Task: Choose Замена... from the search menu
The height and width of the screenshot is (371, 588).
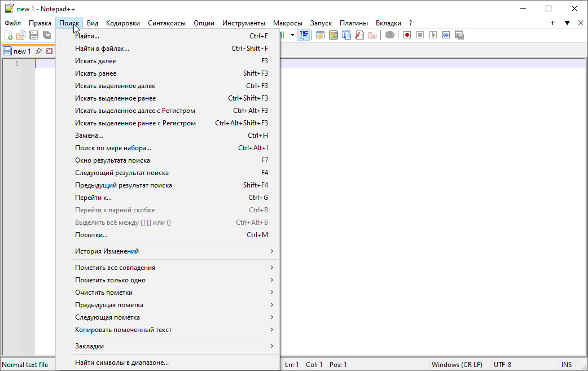Action: click(x=89, y=136)
